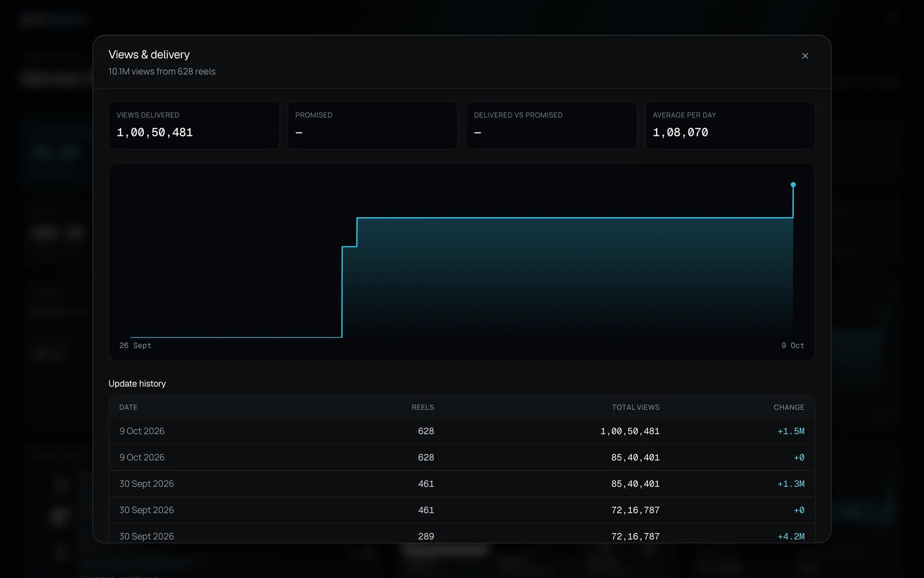Click the 26 Sept chart axis label
This screenshot has width=924, height=578.
[x=135, y=346]
